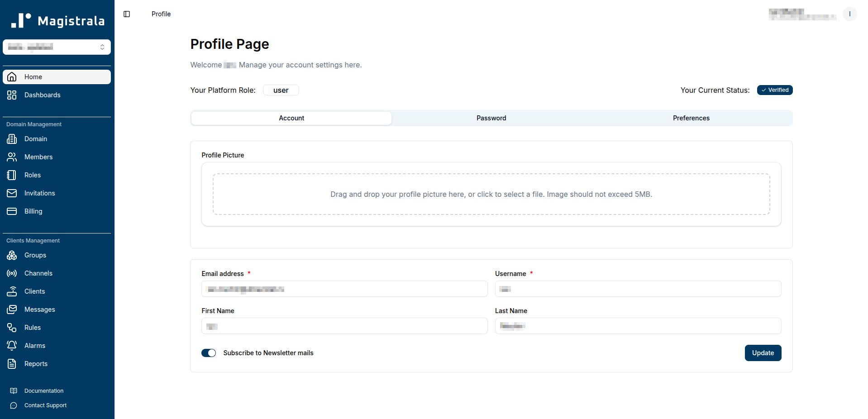
Task: Toggle Subscribe to Newsletter mails switch
Action: [x=209, y=353]
